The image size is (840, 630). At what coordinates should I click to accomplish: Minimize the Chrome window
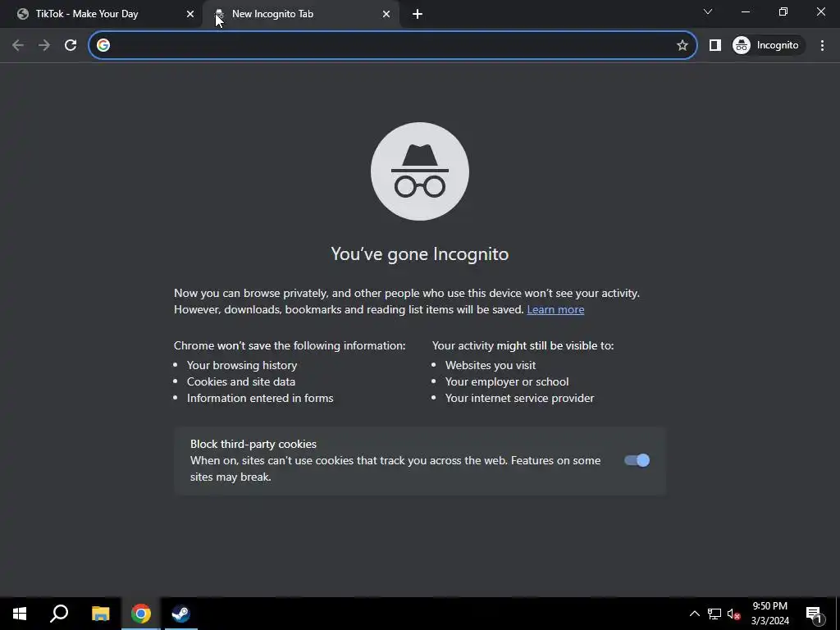pyautogui.click(x=745, y=11)
